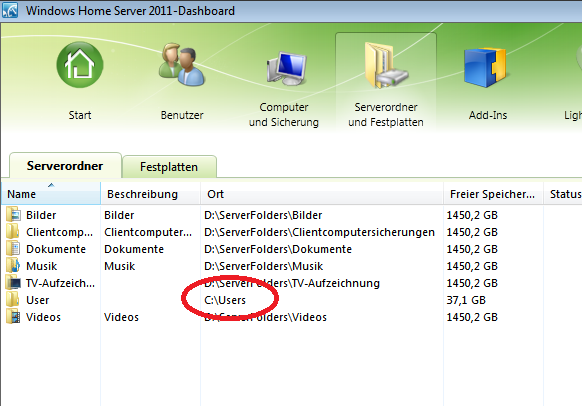Click the Musik folder icon
This screenshot has height=406, width=582.
tap(13, 266)
